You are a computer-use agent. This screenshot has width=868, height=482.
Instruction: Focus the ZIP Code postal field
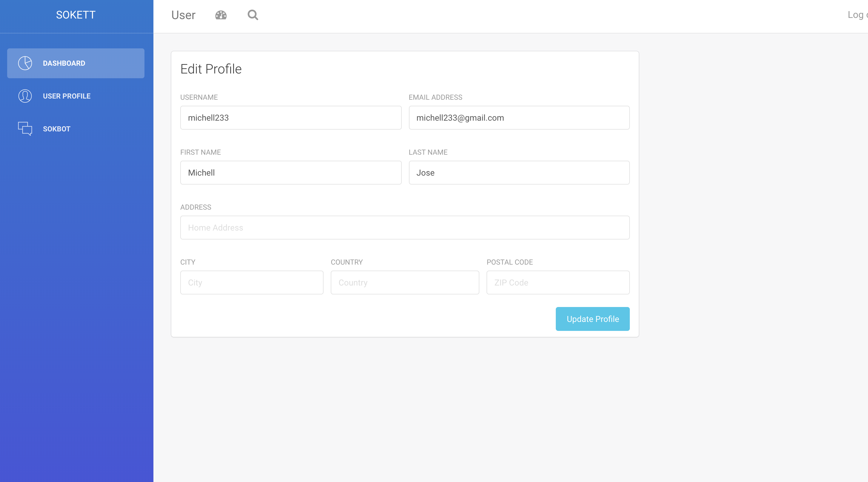(558, 283)
